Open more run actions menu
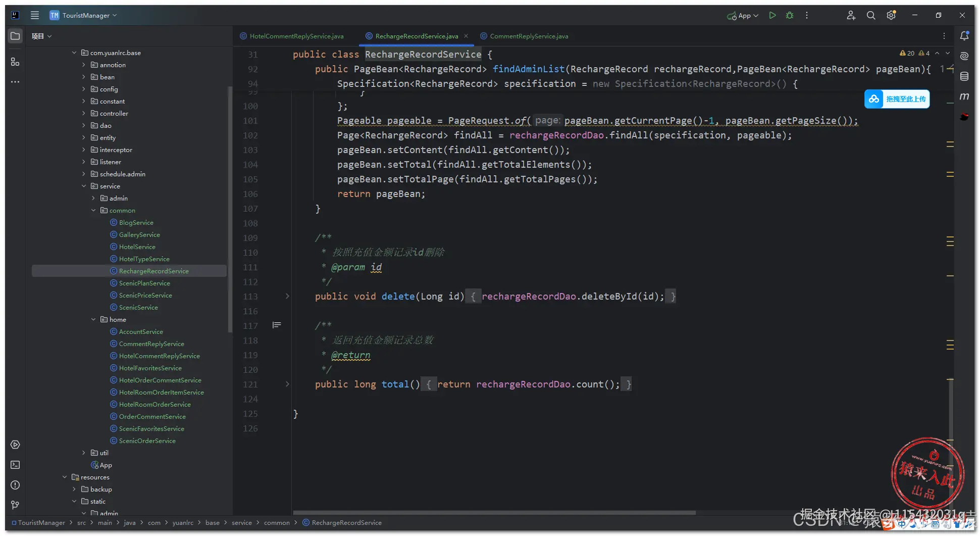Image resolution: width=980 pixels, height=536 pixels. (x=807, y=15)
